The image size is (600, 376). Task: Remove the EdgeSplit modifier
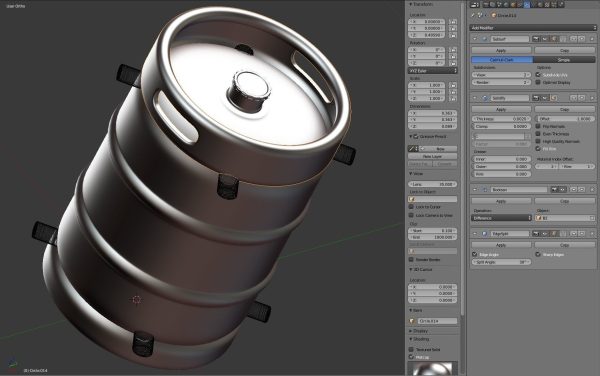click(x=592, y=233)
